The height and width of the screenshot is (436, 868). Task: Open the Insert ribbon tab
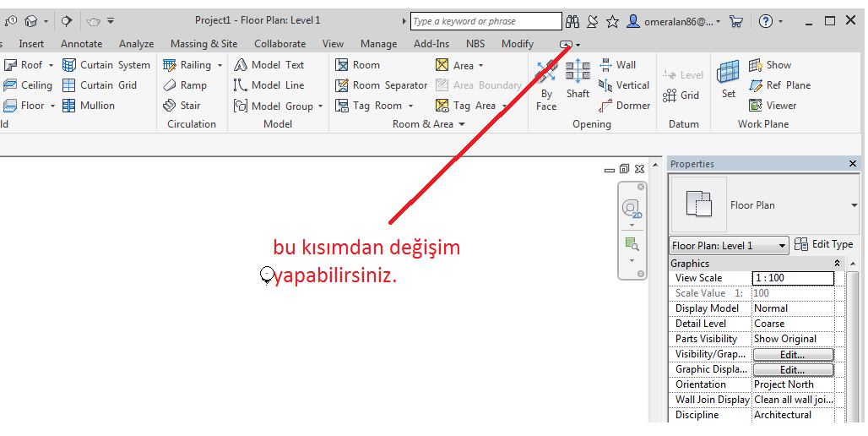pyautogui.click(x=31, y=44)
